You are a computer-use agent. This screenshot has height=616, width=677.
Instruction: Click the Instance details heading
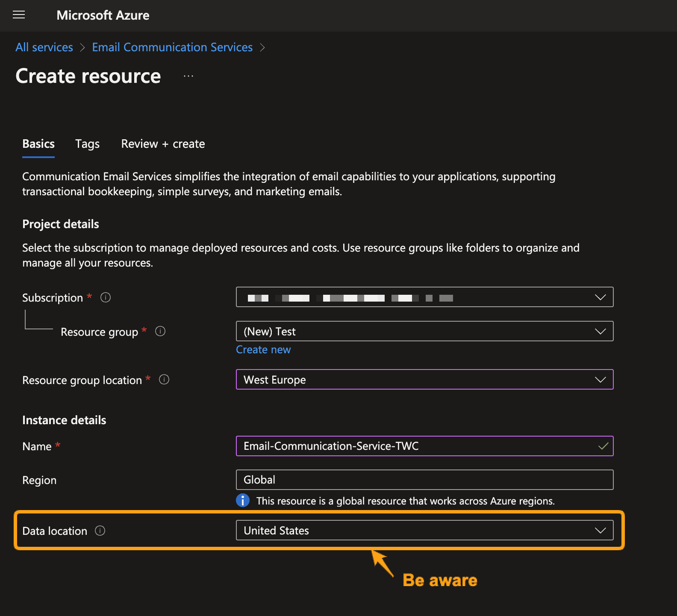(64, 420)
